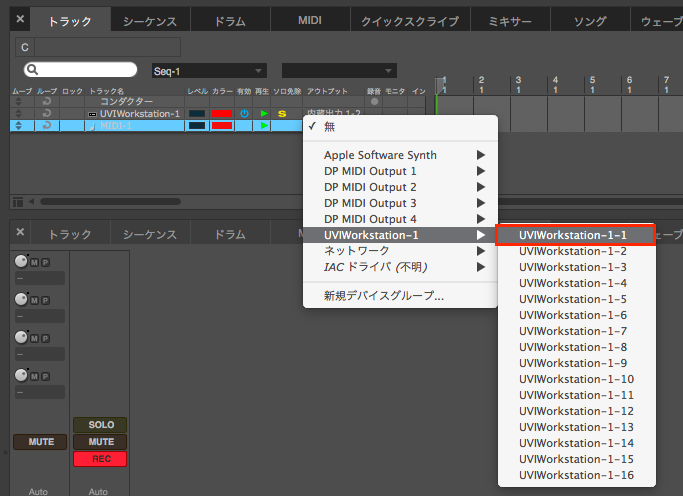Screen dimensions: 683x496
Task: Click the left scroll arrow below the track list
Action: coord(31,202)
